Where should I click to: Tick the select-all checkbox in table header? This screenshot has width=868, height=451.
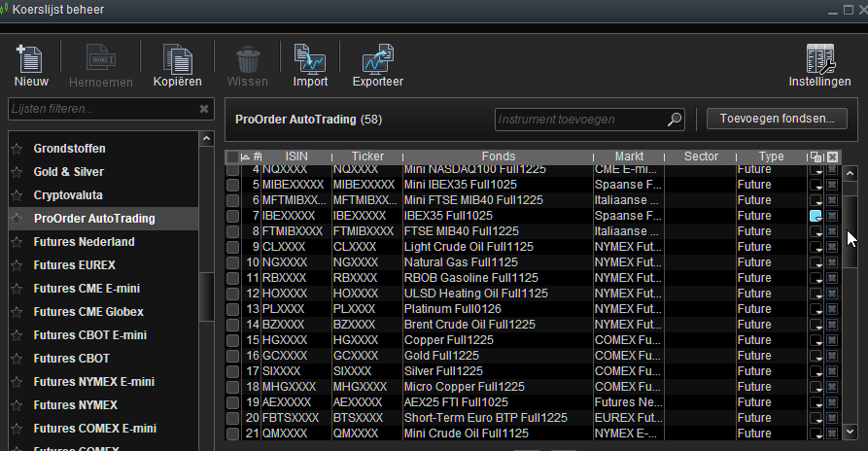click(x=232, y=156)
